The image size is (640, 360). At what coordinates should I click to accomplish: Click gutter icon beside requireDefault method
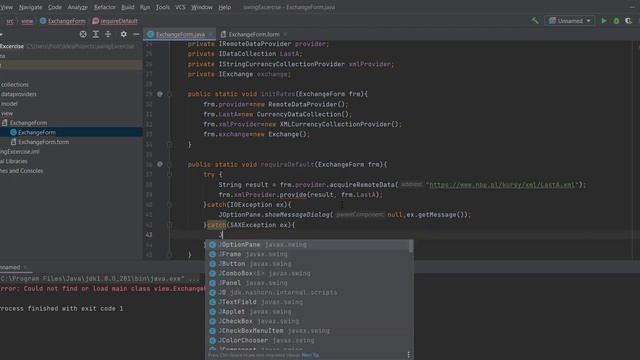160,164
